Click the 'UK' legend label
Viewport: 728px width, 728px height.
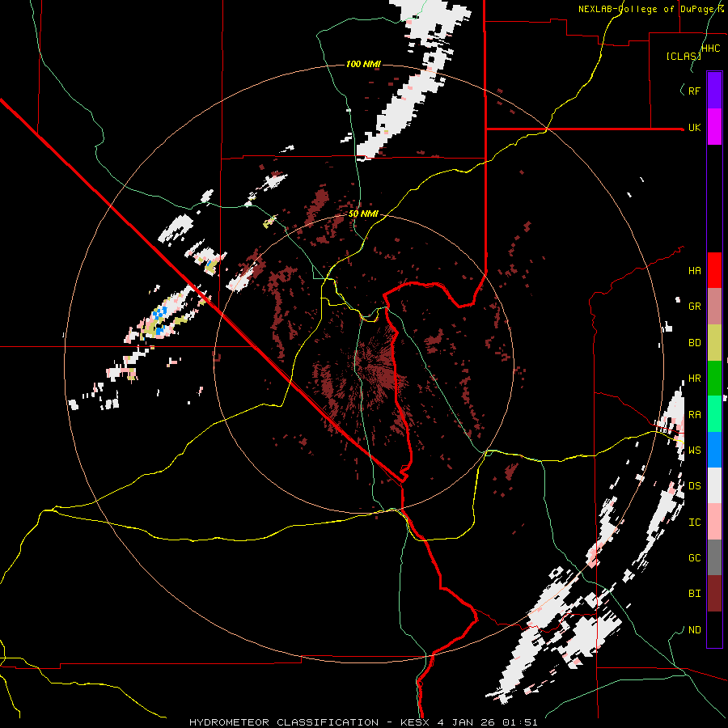click(x=694, y=128)
